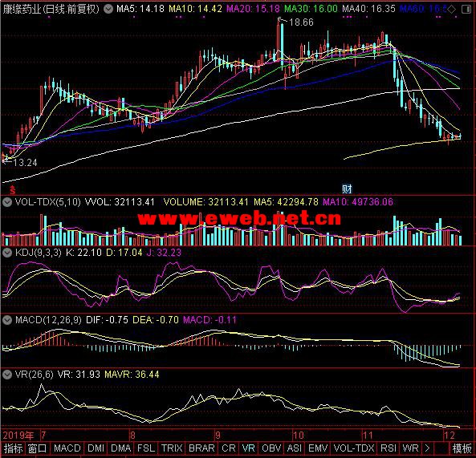Click the VOLUME: 32113.41 value
The width and height of the screenshot is (476, 458).
click(x=205, y=202)
